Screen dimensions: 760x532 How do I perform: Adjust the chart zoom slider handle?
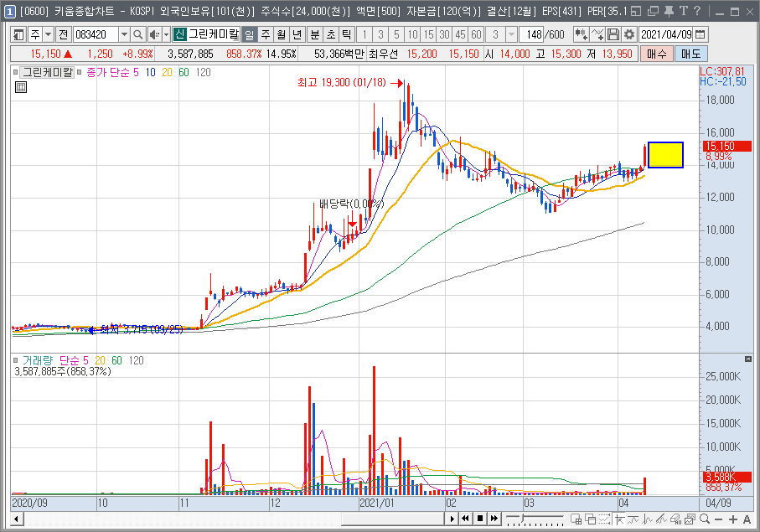pos(523,518)
